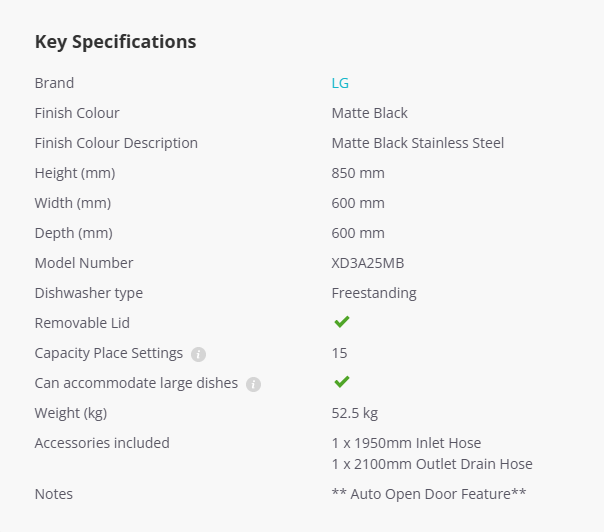Click the Depth (mm) label
The width and height of the screenshot is (604, 532).
coord(74,233)
